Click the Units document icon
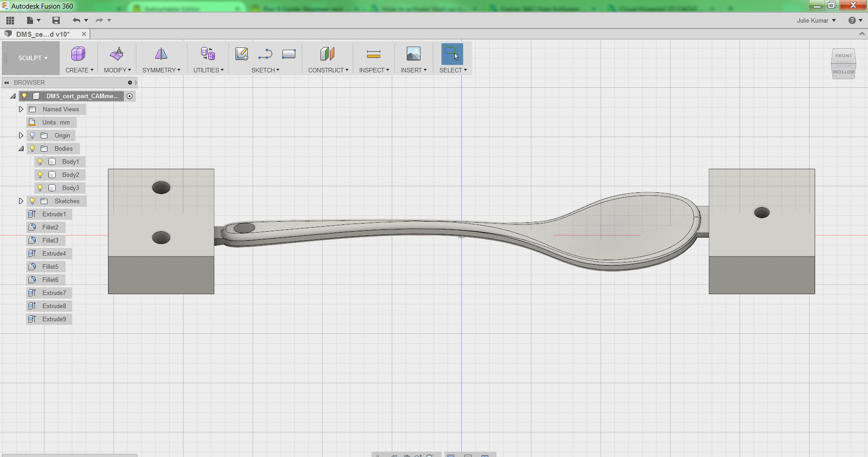 [32, 122]
